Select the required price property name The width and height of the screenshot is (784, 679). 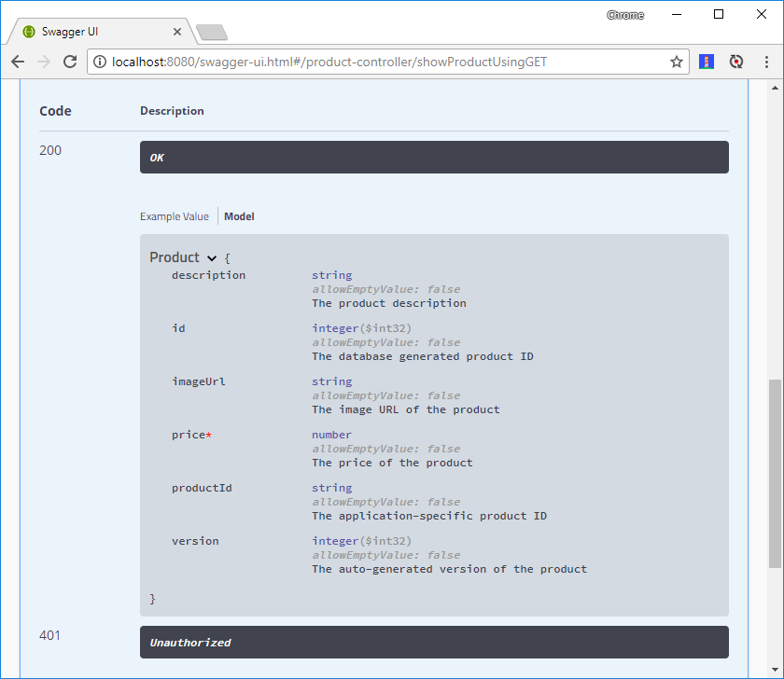[191, 435]
